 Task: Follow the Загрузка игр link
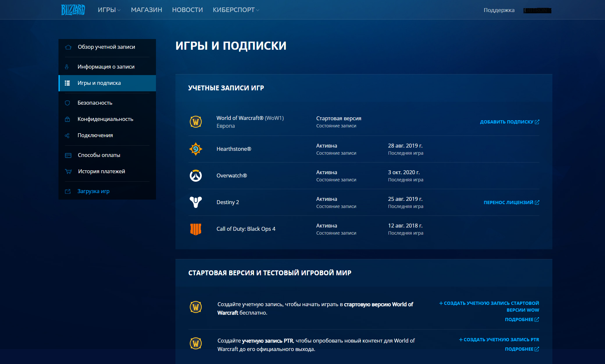point(94,191)
